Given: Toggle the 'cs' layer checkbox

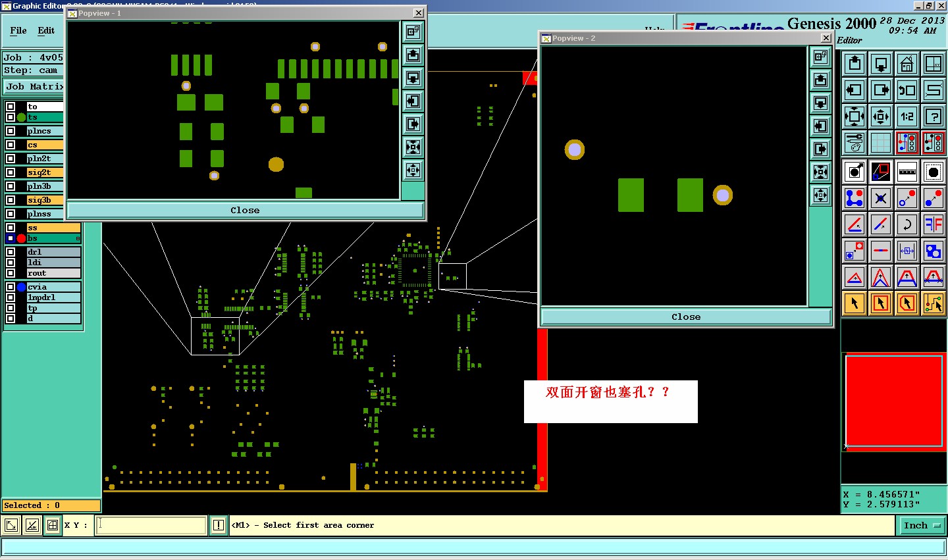Looking at the screenshot, I should pyautogui.click(x=11, y=145).
